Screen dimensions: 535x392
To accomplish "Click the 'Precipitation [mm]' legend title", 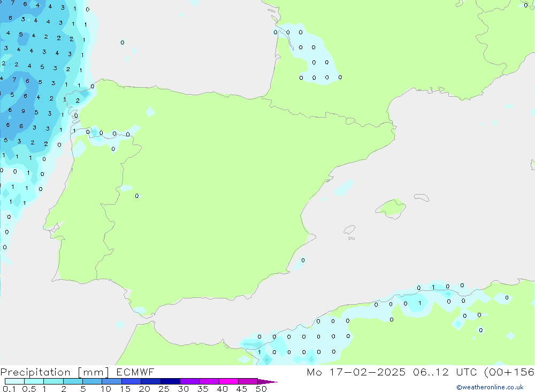I will pyautogui.click(x=55, y=372).
